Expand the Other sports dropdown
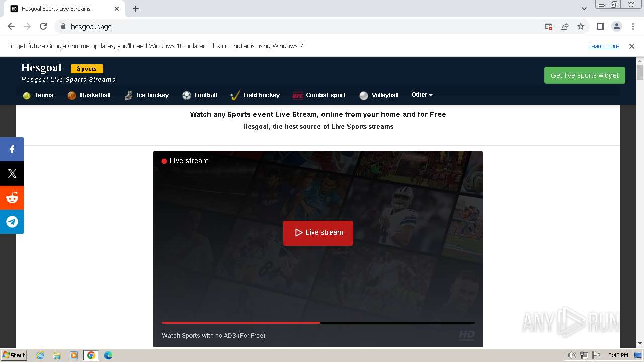 click(422, 95)
